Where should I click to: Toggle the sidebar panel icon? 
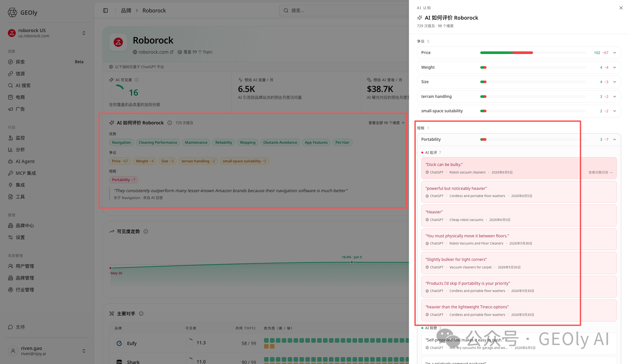105,10
